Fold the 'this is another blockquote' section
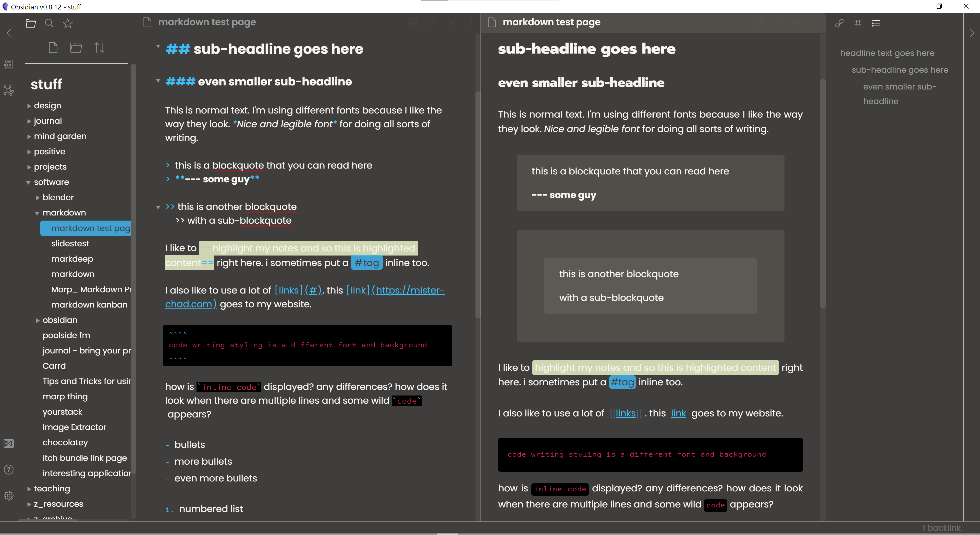980x535 pixels. click(158, 207)
